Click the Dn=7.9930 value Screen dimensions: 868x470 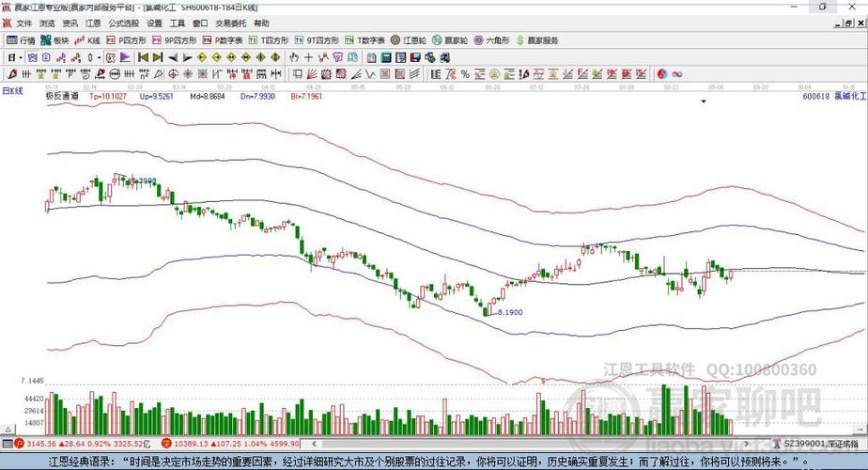(258, 97)
